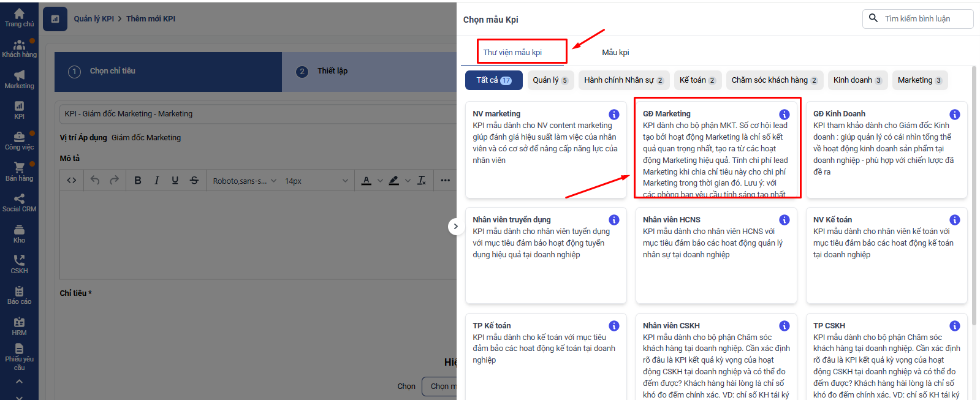
Task: Apply highlight color with marker swatch
Action: click(394, 180)
